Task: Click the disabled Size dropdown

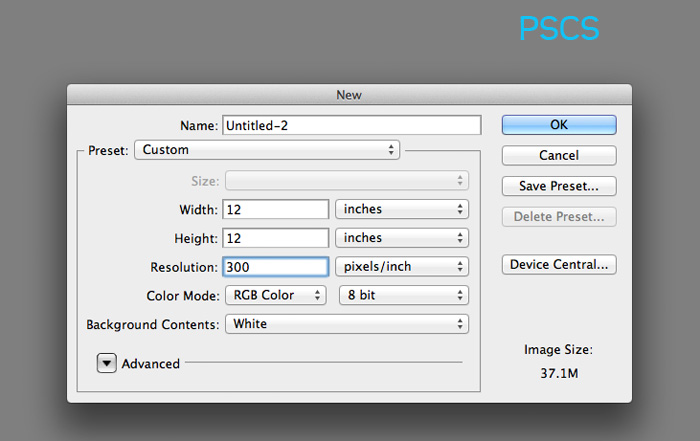Action: click(x=347, y=180)
